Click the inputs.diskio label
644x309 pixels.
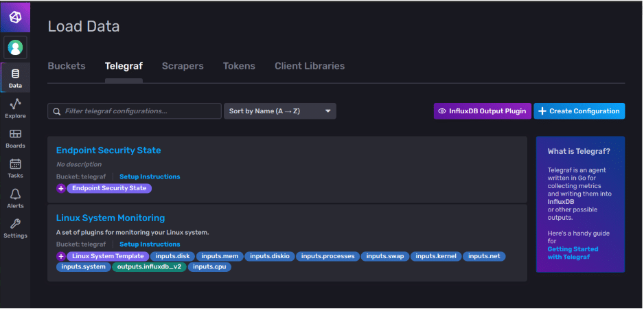270,256
